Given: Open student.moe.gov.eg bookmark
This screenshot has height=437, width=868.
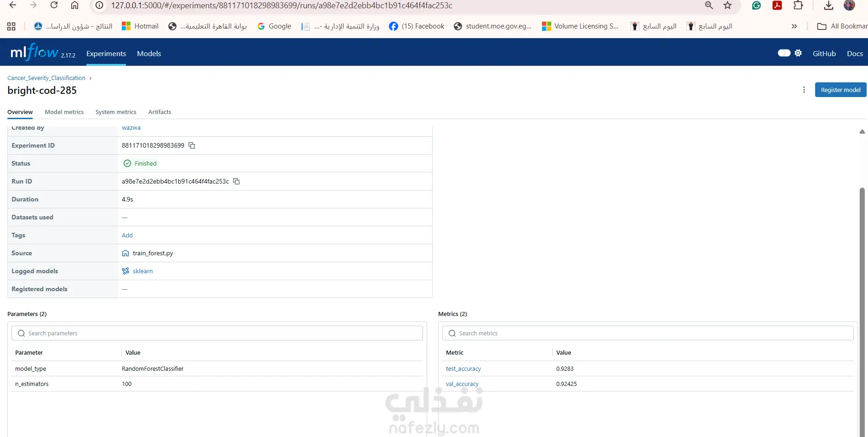Looking at the screenshot, I should 492,26.
